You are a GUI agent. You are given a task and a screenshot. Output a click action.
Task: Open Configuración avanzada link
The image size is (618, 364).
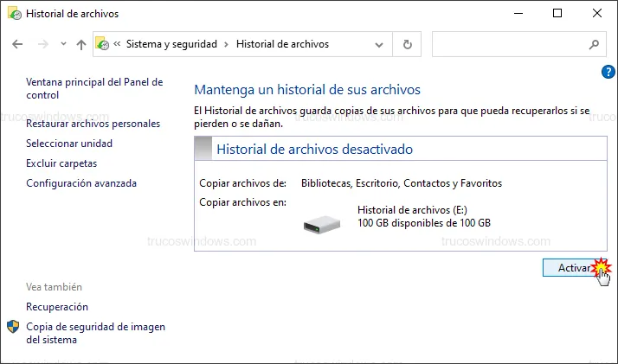pyautogui.click(x=81, y=183)
